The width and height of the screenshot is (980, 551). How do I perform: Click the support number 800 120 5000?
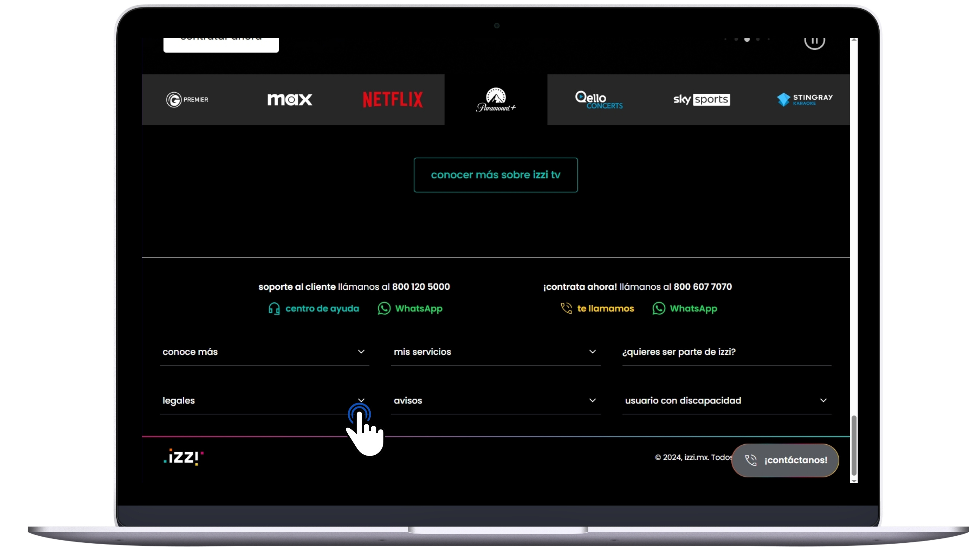[x=421, y=287]
